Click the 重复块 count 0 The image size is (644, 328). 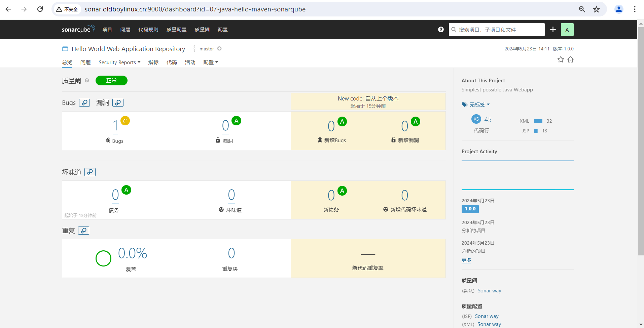coord(231,253)
